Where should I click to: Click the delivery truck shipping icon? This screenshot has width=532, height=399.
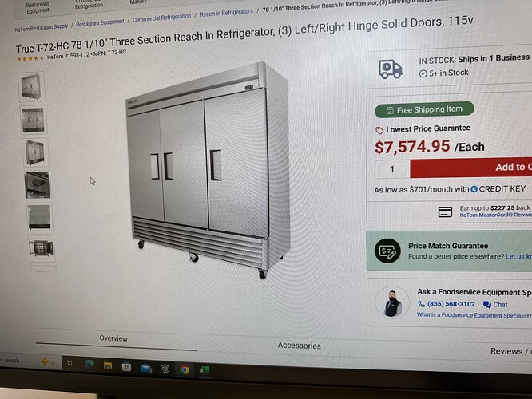(390, 69)
